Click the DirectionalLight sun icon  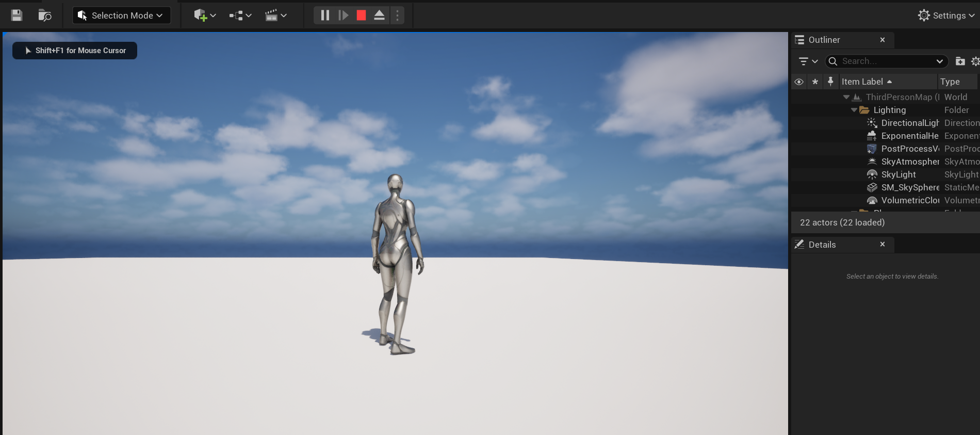coord(872,123)
